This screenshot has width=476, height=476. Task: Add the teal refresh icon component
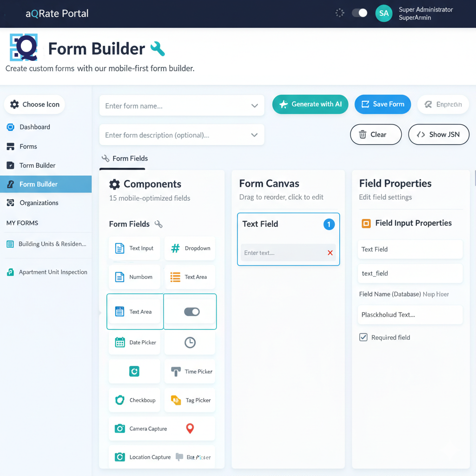tap(134, 371)
